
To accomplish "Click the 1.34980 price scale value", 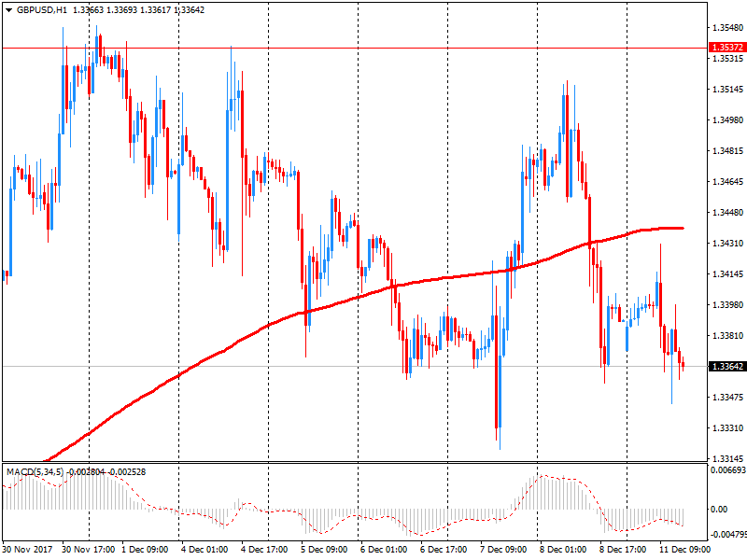I will point(728,120).
